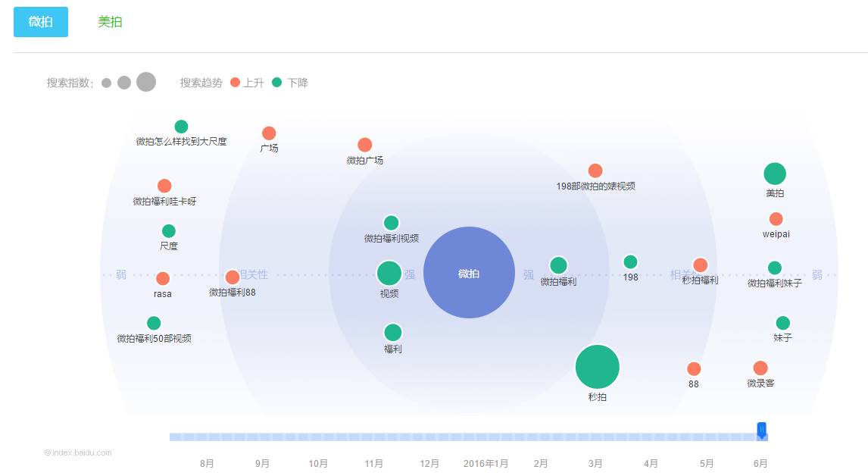Open the index.baidu.com watermark link
The height and width of the screenshot is (476, 868).
pos(78,453)
